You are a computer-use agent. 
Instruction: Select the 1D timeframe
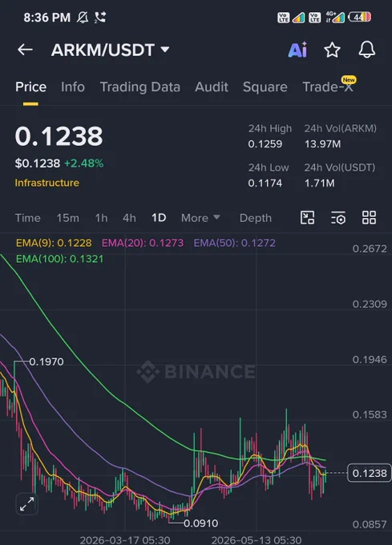(159, 218)
